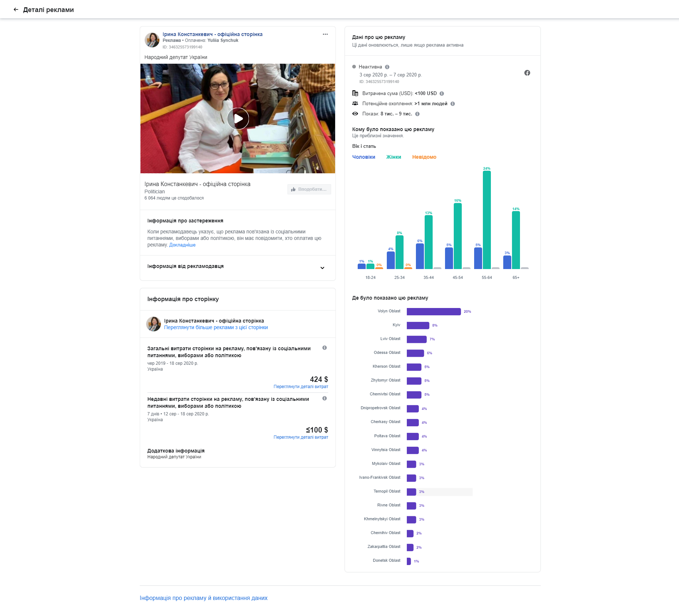Click the Volyn Oblast 20% bar

click(x=433, y=312)
